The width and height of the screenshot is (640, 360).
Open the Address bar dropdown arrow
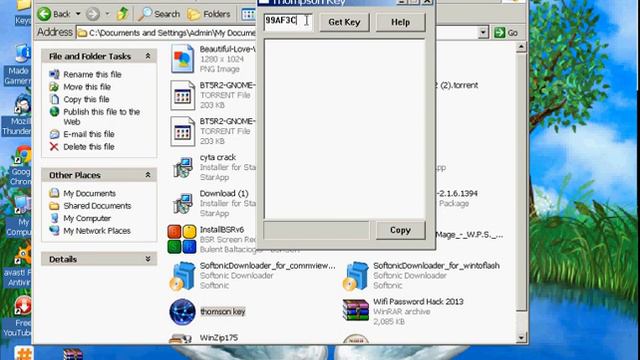click(483, 33)
